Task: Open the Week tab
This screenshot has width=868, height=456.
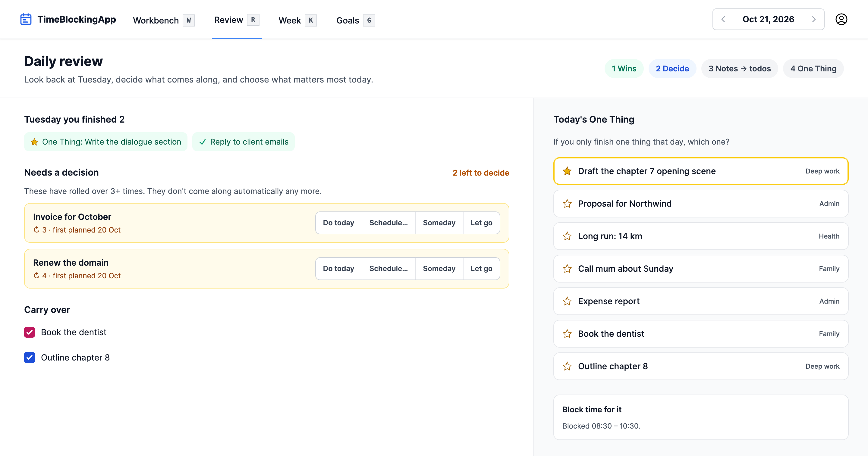Action: (297, 20)
